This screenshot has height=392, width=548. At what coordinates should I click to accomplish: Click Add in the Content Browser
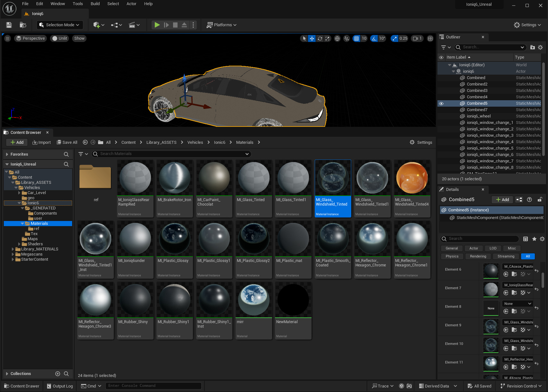[x=17, y=143]
